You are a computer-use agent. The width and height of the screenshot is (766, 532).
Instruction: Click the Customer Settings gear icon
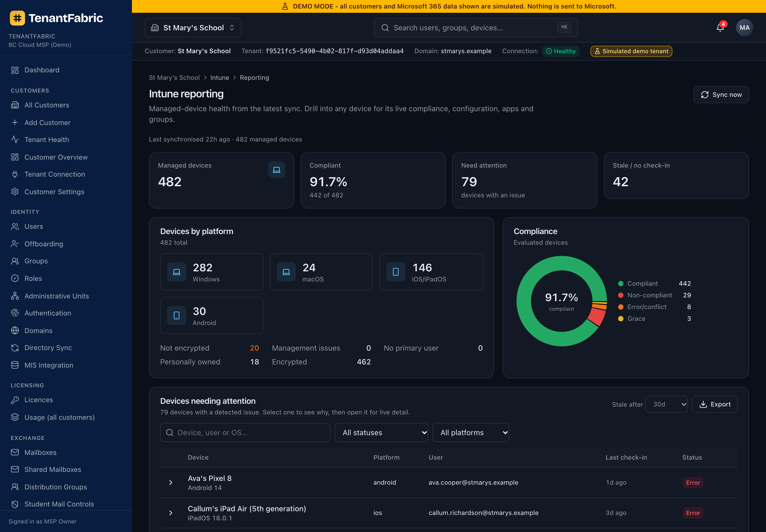(15, 192)
